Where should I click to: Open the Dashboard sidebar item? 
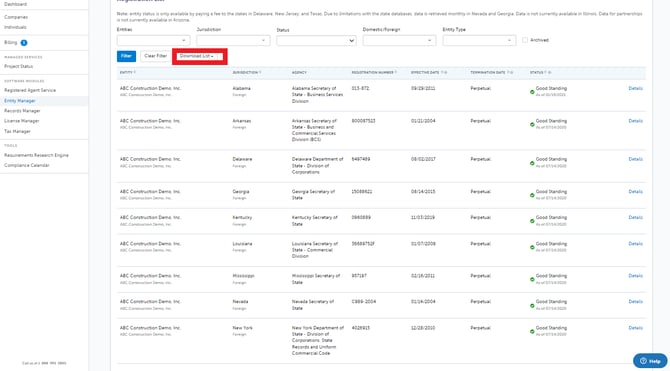tap(15, 4)
